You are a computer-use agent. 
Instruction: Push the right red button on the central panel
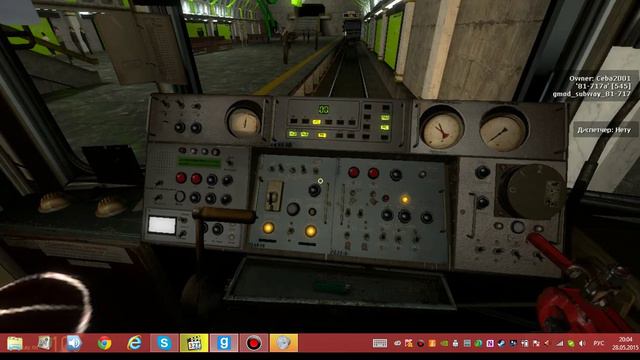point(373,173)
